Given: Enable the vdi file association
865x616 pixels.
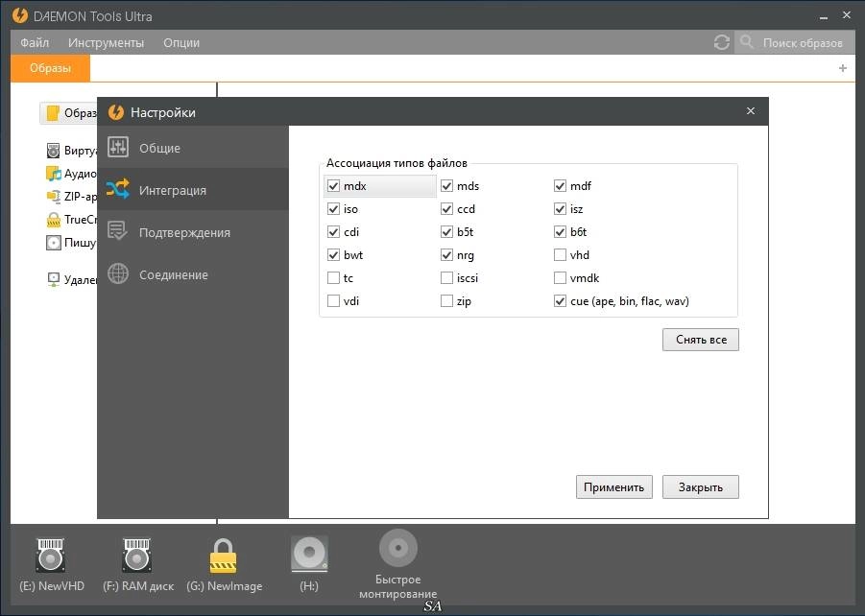Looking at the screenshot, I should (333, 301).
